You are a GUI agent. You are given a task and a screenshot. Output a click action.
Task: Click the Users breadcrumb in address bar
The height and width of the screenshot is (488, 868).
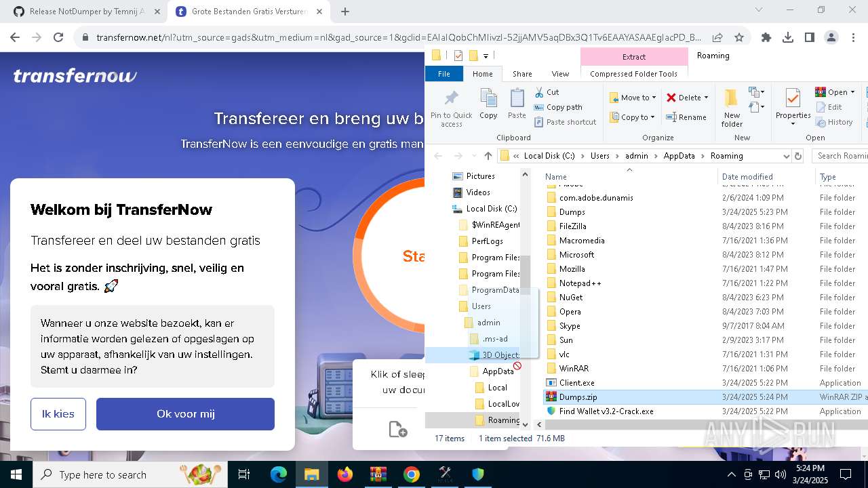pos(599,156)
